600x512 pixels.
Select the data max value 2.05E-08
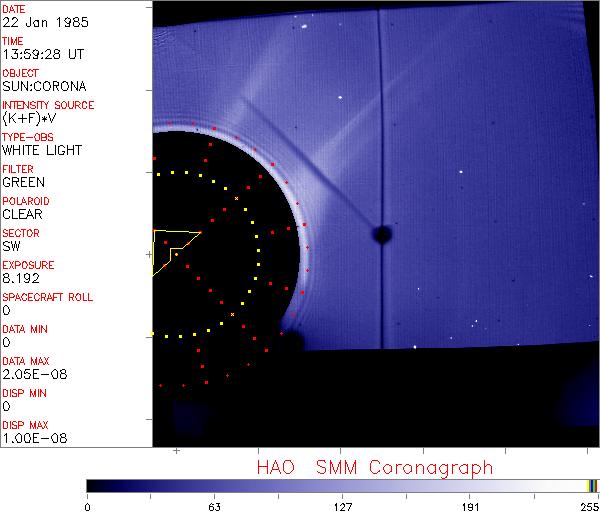coord(31,374)
